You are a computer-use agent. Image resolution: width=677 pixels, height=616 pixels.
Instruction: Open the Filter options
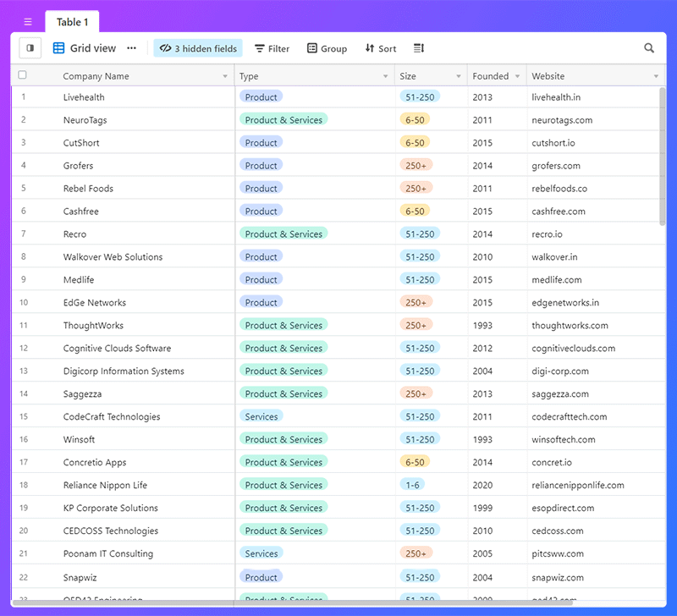point(272,48)
